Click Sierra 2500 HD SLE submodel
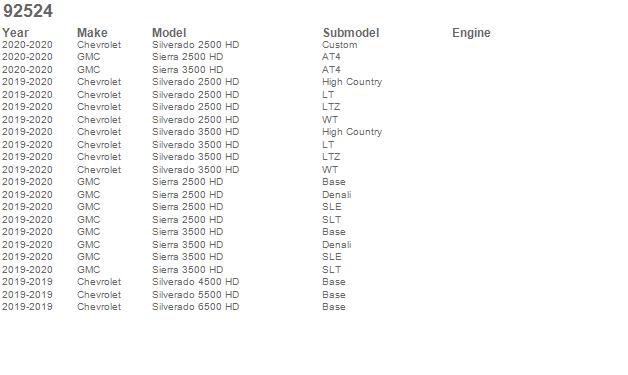This screenshot has width=628, height=375. pyautogui.click(x=332, y=207)
